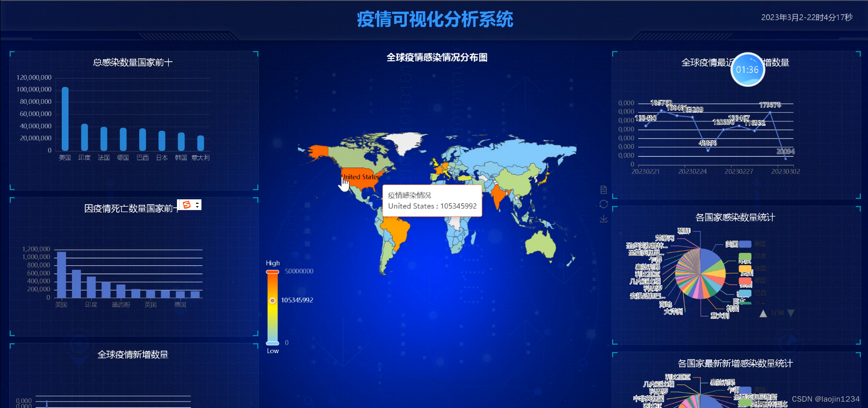868x408 pixels.
Task: Click Greenland on the world map
Action: (406, 142)
